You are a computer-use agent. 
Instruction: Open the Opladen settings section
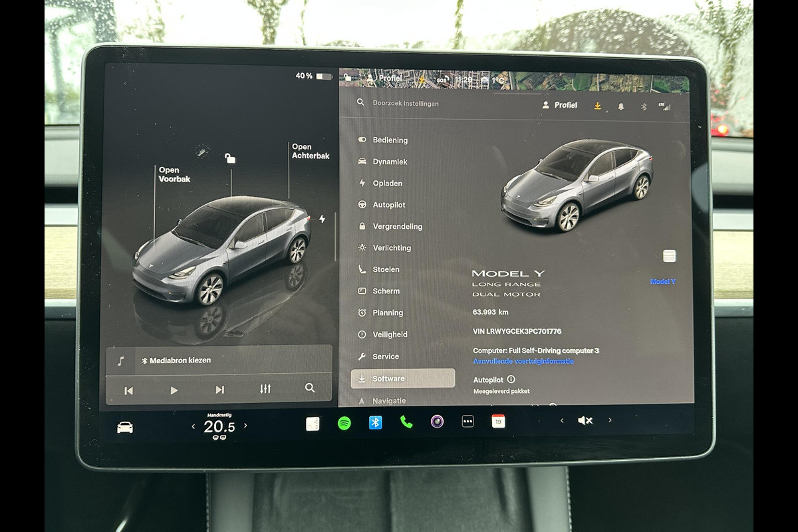click(387, 184)
